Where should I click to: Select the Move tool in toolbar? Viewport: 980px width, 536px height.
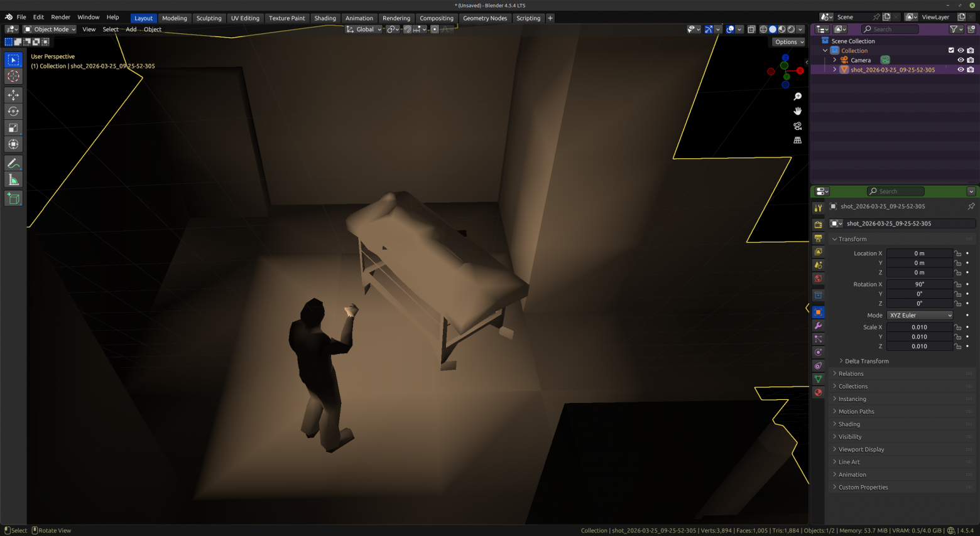[13, 95]
